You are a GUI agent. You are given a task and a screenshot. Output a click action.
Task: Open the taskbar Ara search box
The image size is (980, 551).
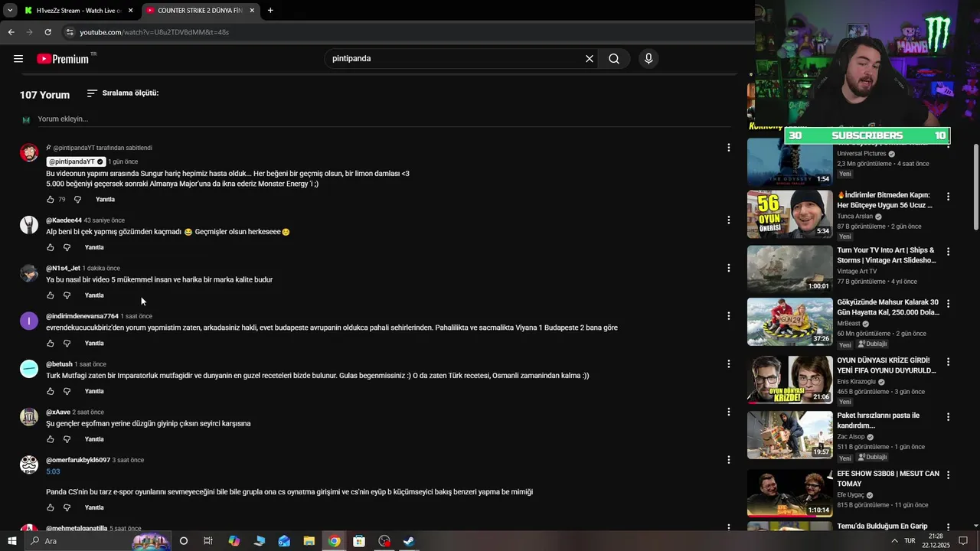[100, 541]
